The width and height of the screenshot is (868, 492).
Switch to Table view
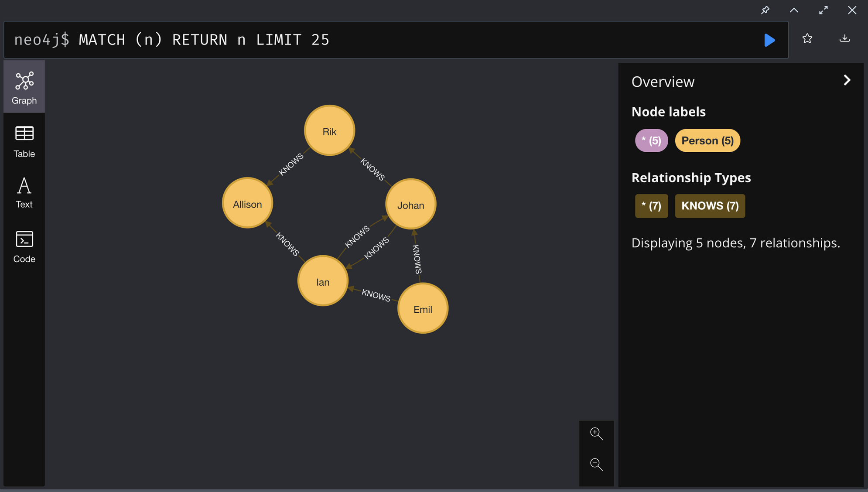(x=24, y=142)
